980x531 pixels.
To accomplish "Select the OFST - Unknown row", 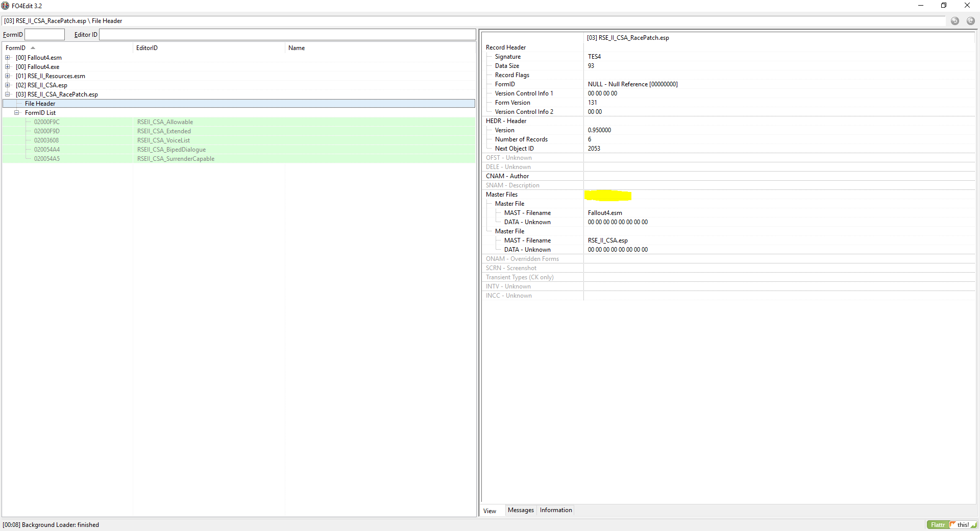I will pyautogui.click(x=728, y=158).
